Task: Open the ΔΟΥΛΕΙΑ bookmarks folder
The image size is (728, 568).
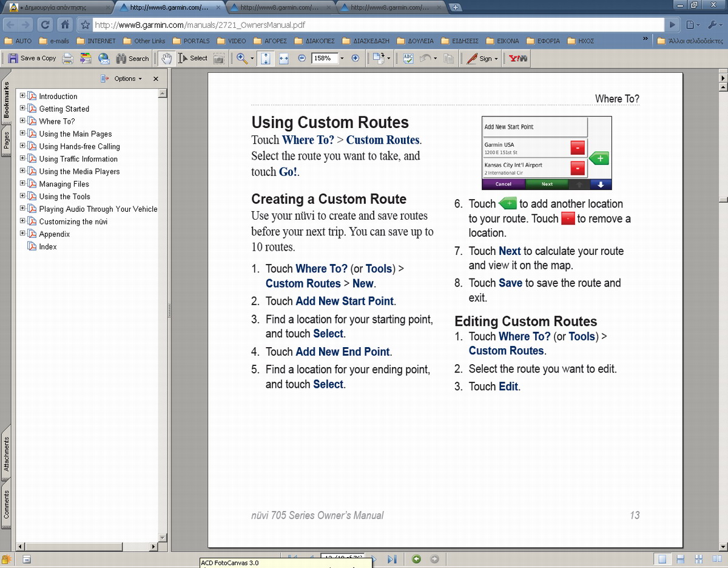Action: [416, 41]
